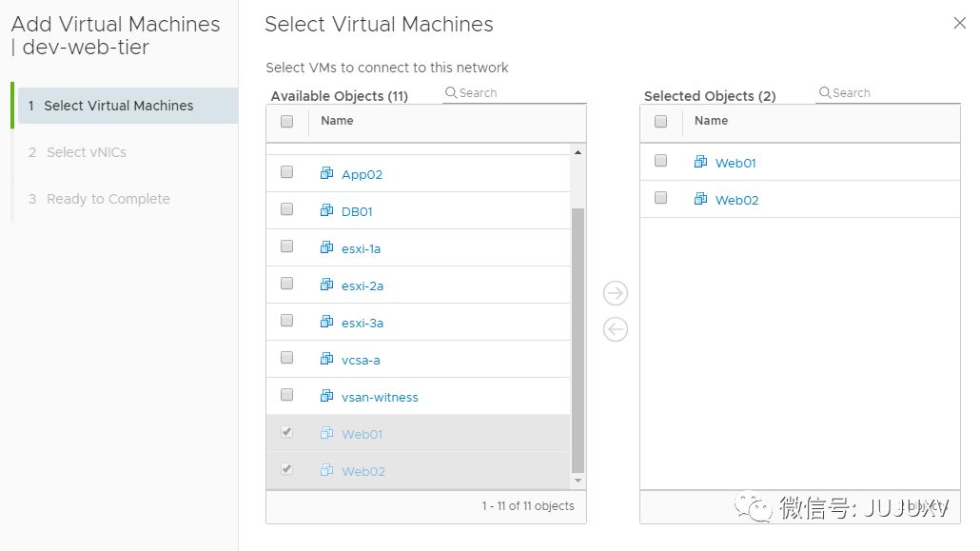Image resolution: width=980 pixels, height=551 pixels.
Task: Open the Select Virtual Machines step
Action: coord(119,106)
